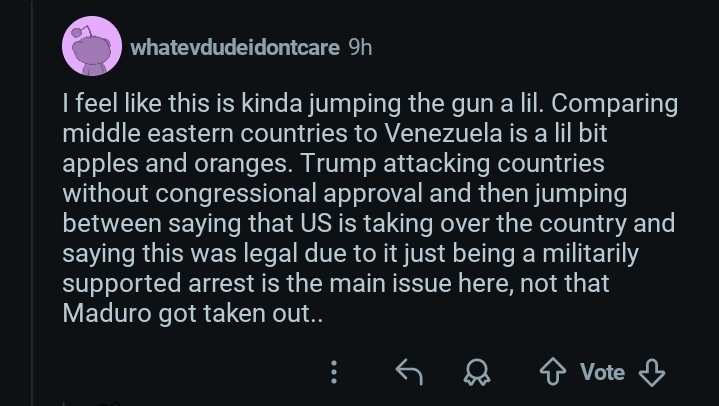Upvote the comment
The width and height of the screenshot is (719, 406).
[x=553, y=373]
